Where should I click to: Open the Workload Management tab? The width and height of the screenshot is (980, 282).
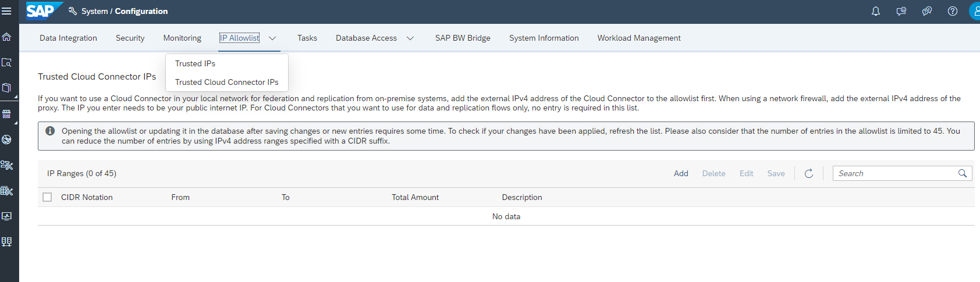(639, 38)
